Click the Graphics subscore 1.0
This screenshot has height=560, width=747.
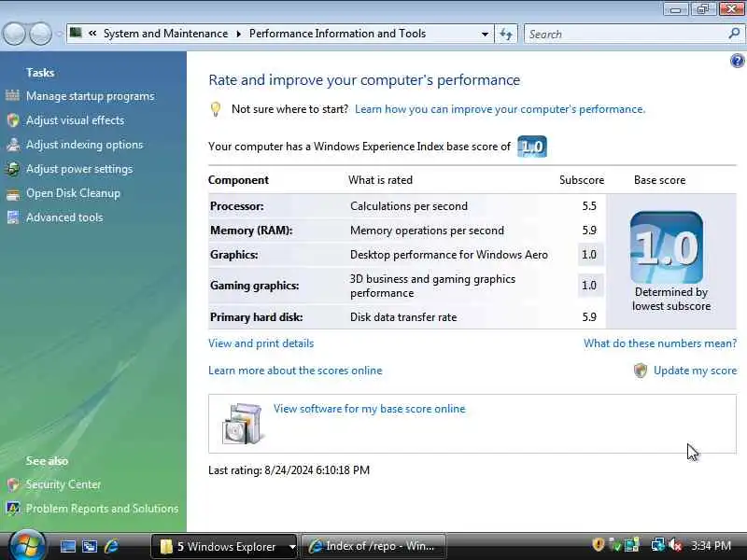[x=589, y=255]
